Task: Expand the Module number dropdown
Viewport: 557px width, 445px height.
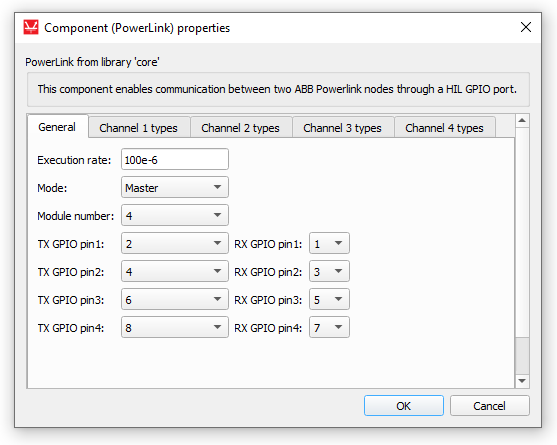Action: [x=175, y=215]
